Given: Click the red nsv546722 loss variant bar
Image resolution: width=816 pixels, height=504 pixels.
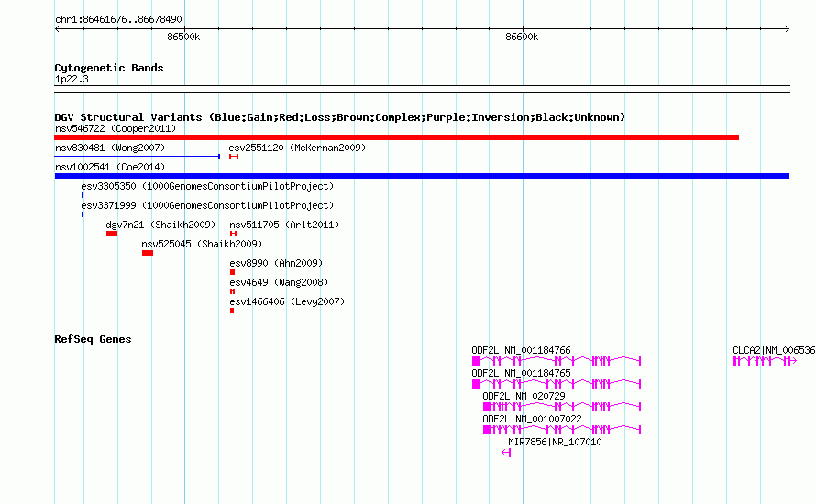Looking at the screenshot, I should [x=397, y=137].
